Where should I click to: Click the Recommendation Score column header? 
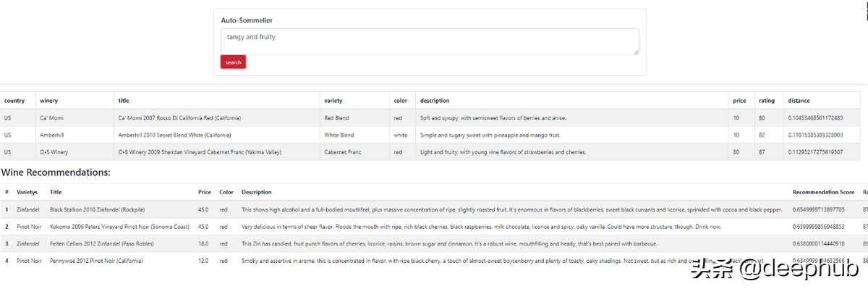point(823,192)
